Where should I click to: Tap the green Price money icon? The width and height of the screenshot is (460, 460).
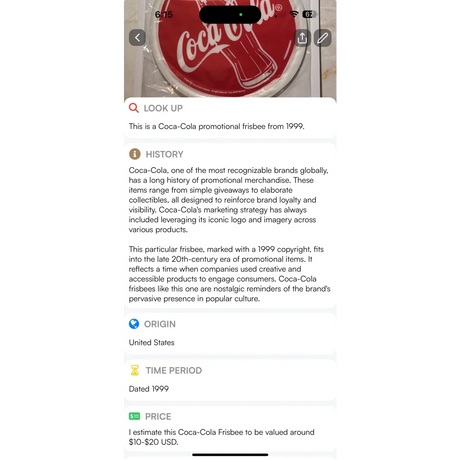click(134, 416)
